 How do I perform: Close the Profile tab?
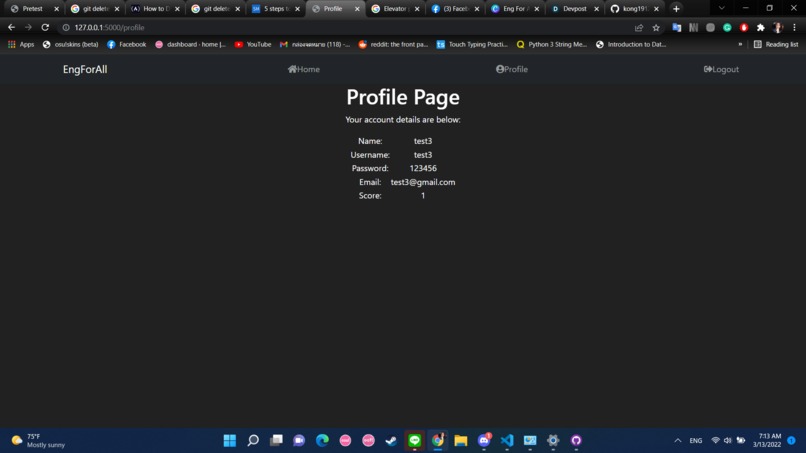357,9
